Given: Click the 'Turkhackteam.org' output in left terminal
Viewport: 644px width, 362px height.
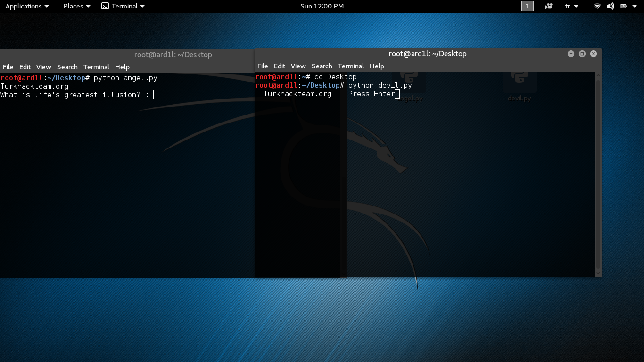Looking at the screenshot, I should coord(34,86).
